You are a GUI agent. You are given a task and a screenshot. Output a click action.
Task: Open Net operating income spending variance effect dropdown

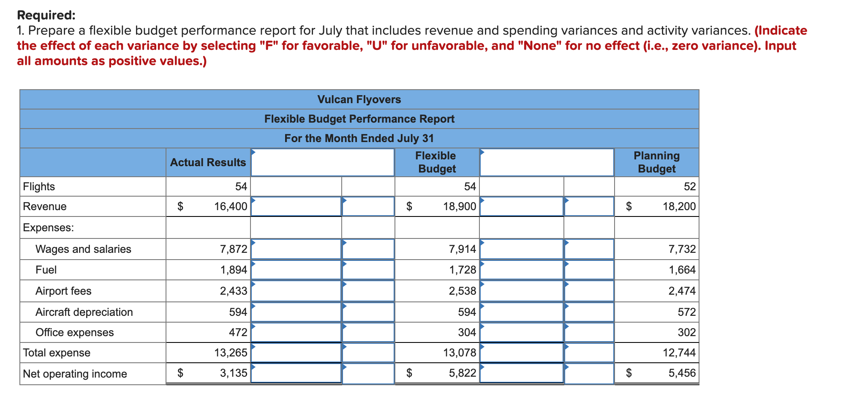click(368, 373)
